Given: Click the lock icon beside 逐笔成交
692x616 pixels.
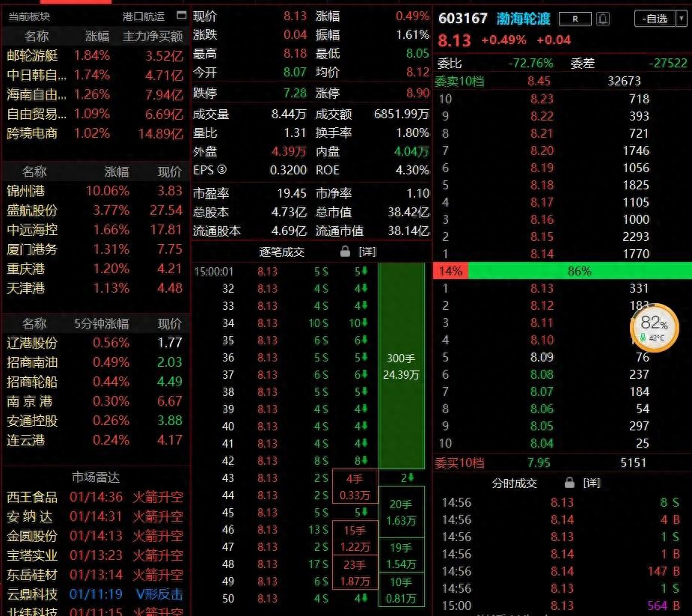Looking at the screenshot, I should [x=345, y=251].
